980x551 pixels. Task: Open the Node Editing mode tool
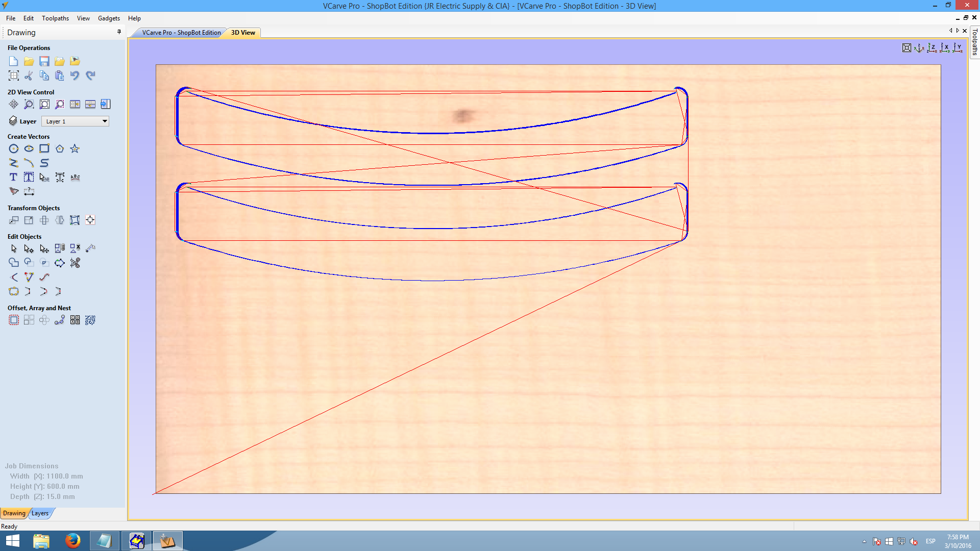point(29,248)
